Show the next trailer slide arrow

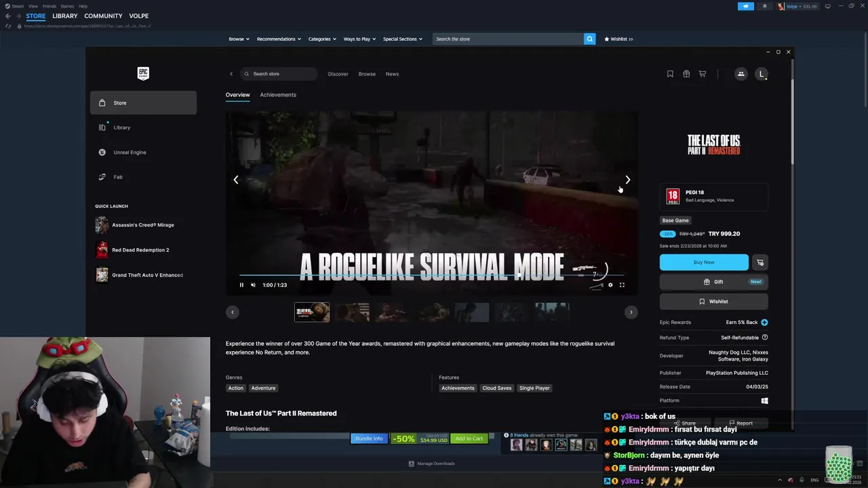628,180
